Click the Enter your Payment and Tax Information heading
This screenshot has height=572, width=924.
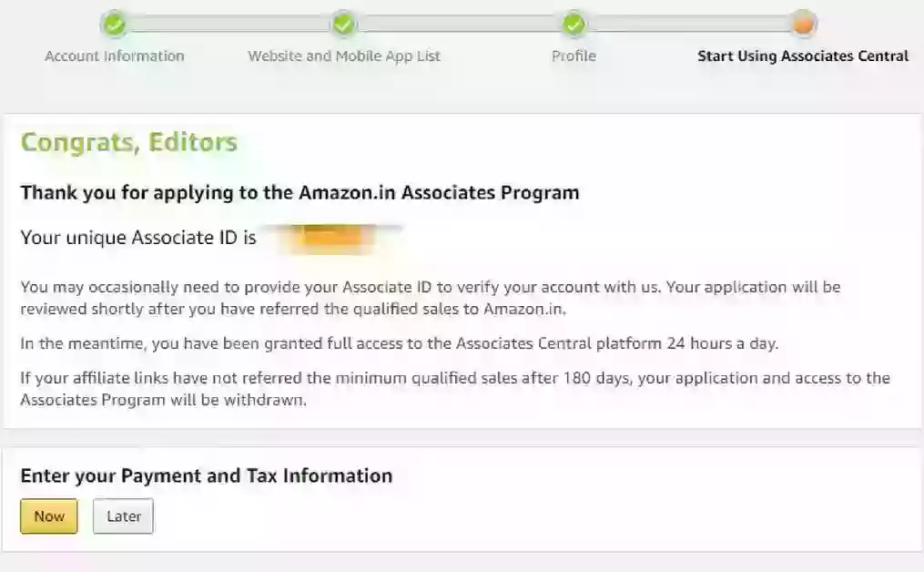[x=206, y=475]
